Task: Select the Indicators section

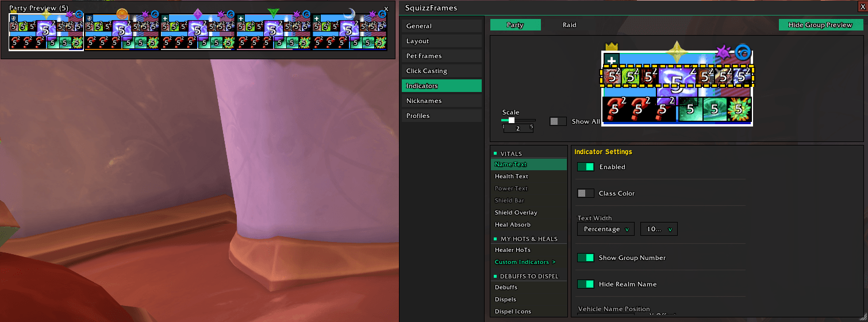Action: [441, 86]
